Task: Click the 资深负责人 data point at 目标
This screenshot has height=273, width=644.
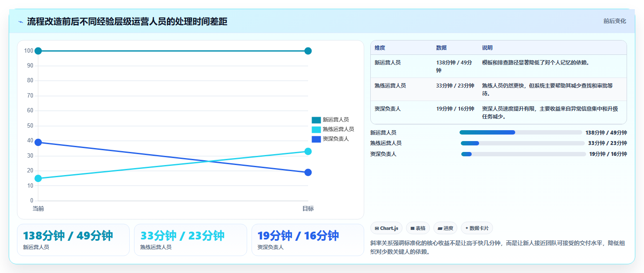Action: (308, 172)
